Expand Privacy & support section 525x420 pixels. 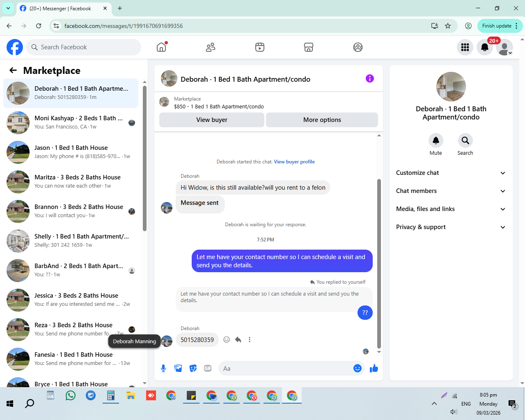click(451, 227)
